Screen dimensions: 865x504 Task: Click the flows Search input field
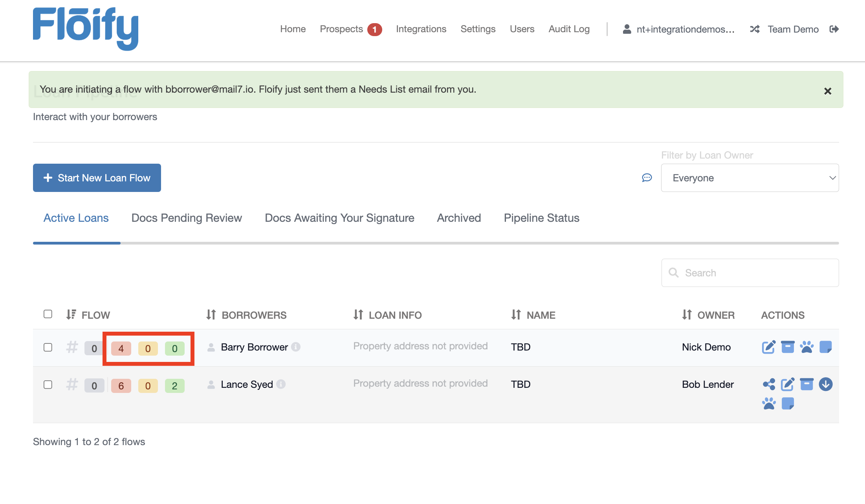750,273
